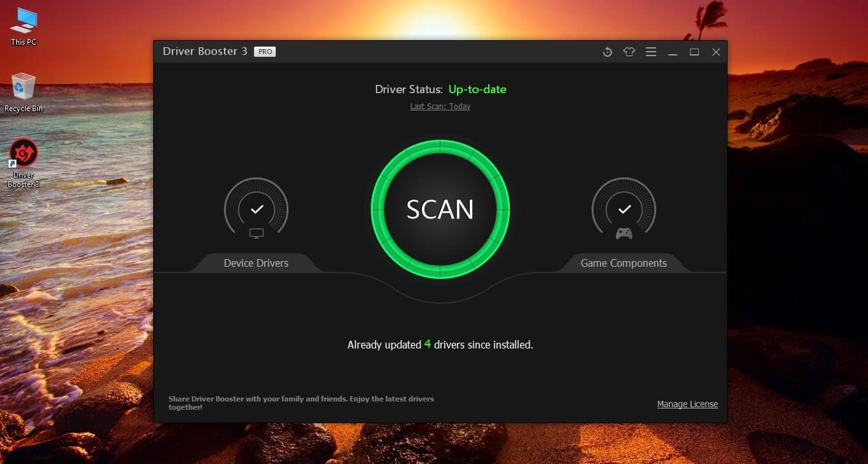This screenshot has width=868, height=464.
Task: Select Driver Booster 3 desktop shortcut
Action: [24, 163]
